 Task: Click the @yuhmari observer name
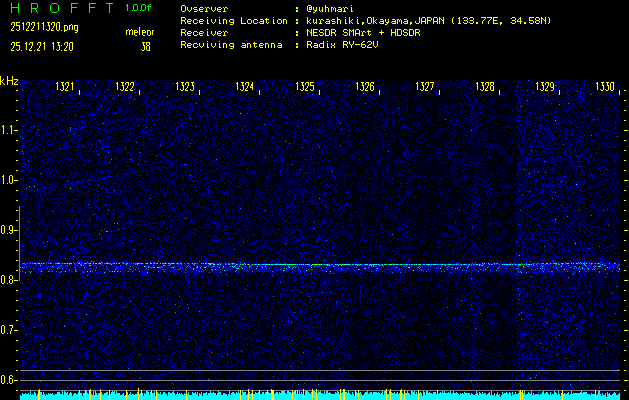point(332,8)
